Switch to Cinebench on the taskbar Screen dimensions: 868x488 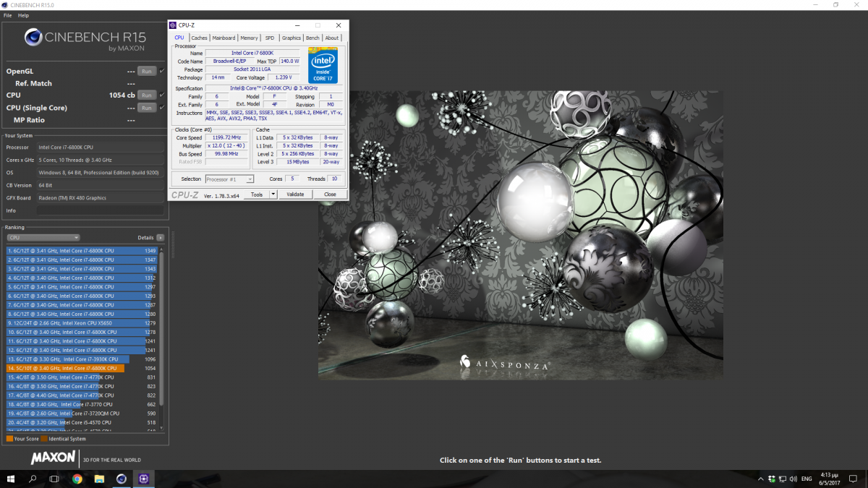tap(122, 479)
